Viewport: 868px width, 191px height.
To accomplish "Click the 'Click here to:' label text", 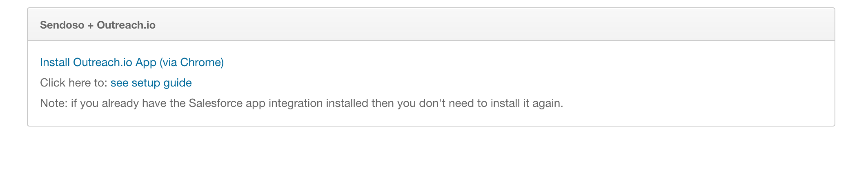I will coord(73,83).
